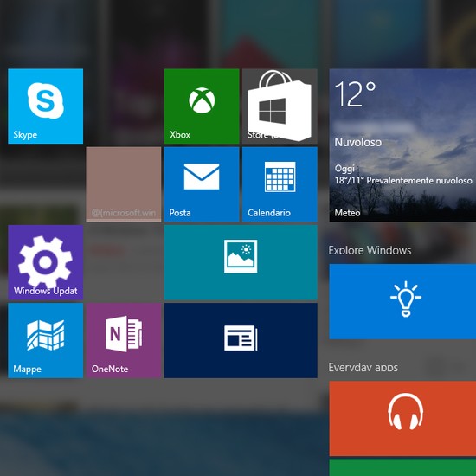Click the Nuvoloso weather condition text
The image size is (476, 476).
point(358,143)
